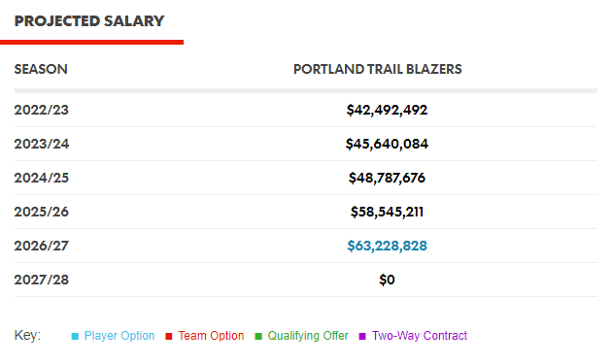Select the 2026/27 season label
The width and height of the screenshot is (612, 364).
(x=42, y=246)
